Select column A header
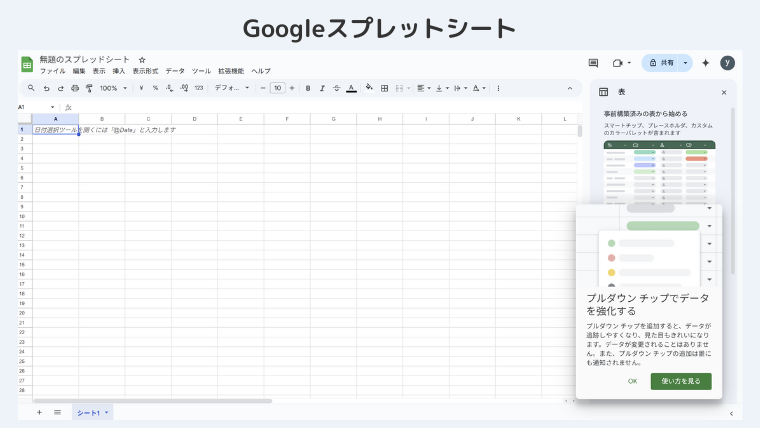Screen dimensions: 760x428 [55, 119]
